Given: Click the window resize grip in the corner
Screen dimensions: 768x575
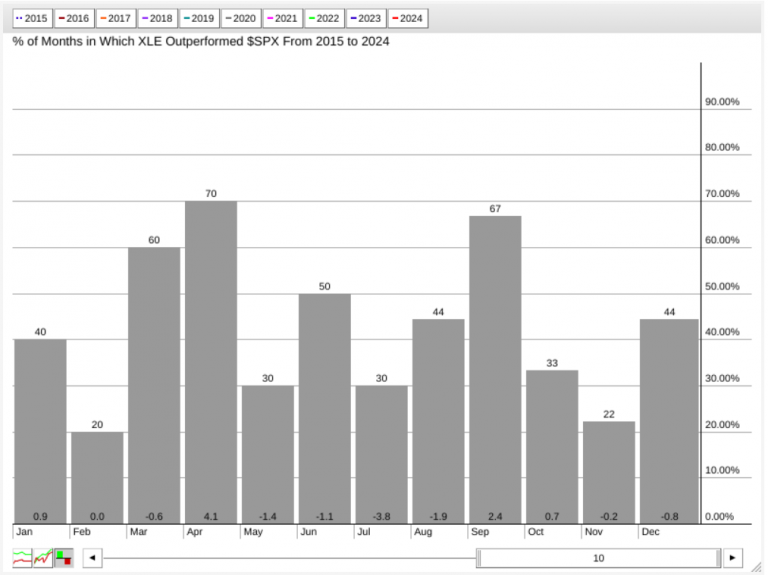Looking at the screenshot, I should [x=756, y=567].
